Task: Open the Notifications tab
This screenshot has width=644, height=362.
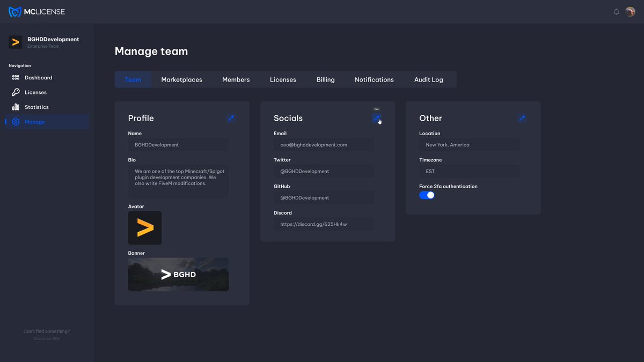Action: [374, 79]
